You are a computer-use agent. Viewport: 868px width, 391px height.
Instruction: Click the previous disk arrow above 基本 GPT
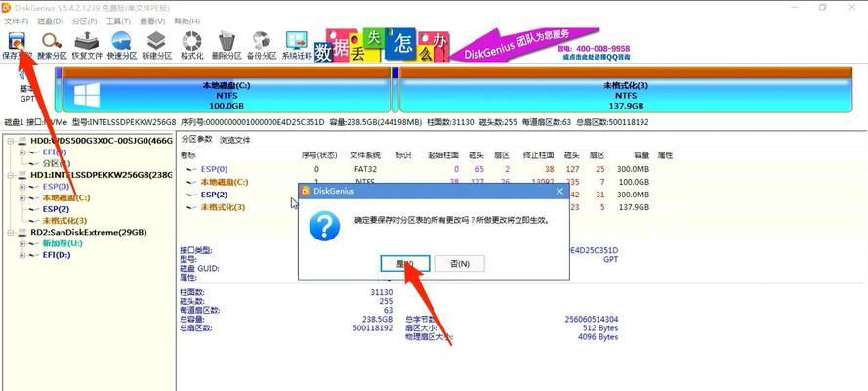click(x=21, y=74)
